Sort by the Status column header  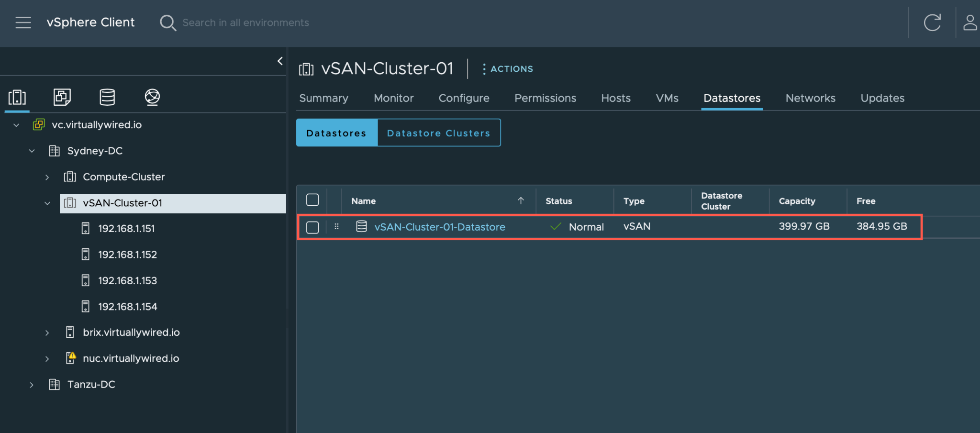559,201
